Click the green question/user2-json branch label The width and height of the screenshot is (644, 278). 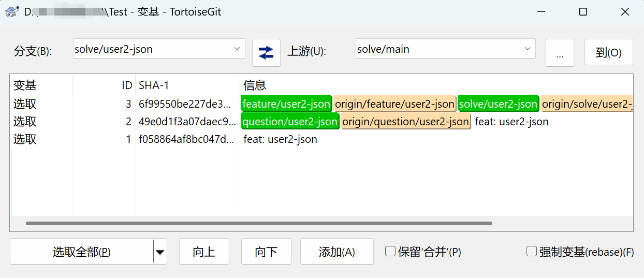click(x=290, y=122)
